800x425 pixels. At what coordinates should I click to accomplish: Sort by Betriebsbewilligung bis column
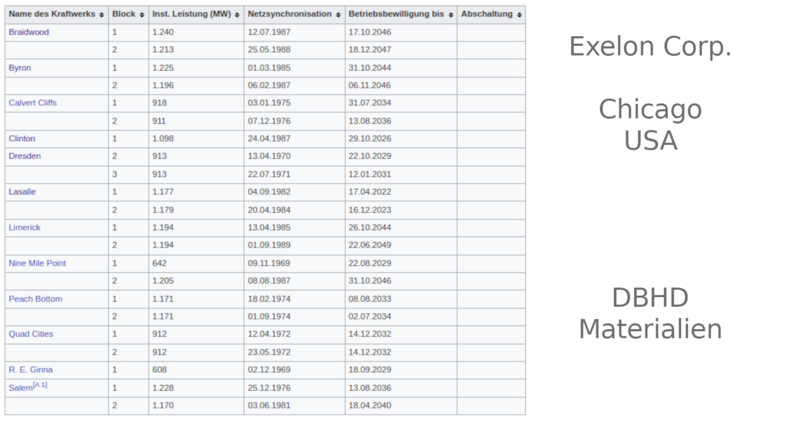pyautogui.click(x=450, y=15)
